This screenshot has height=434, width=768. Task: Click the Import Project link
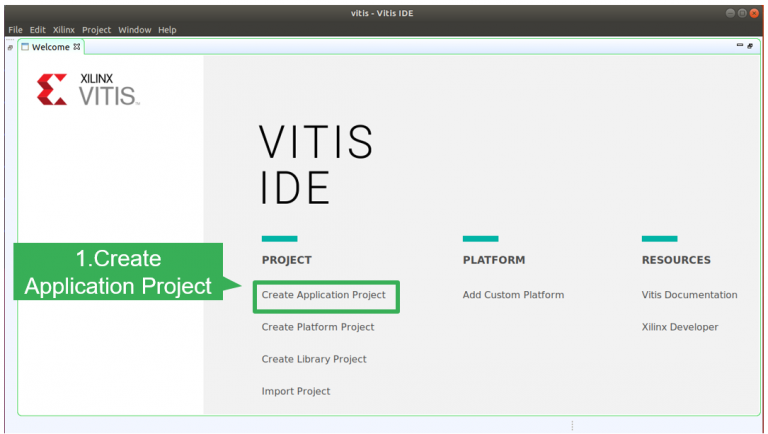[296, 391]
